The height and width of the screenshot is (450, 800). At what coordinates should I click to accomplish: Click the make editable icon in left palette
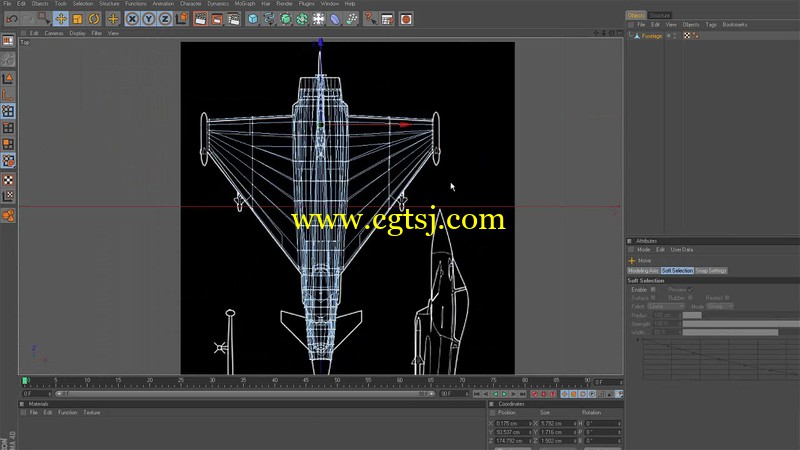[8, 41]
